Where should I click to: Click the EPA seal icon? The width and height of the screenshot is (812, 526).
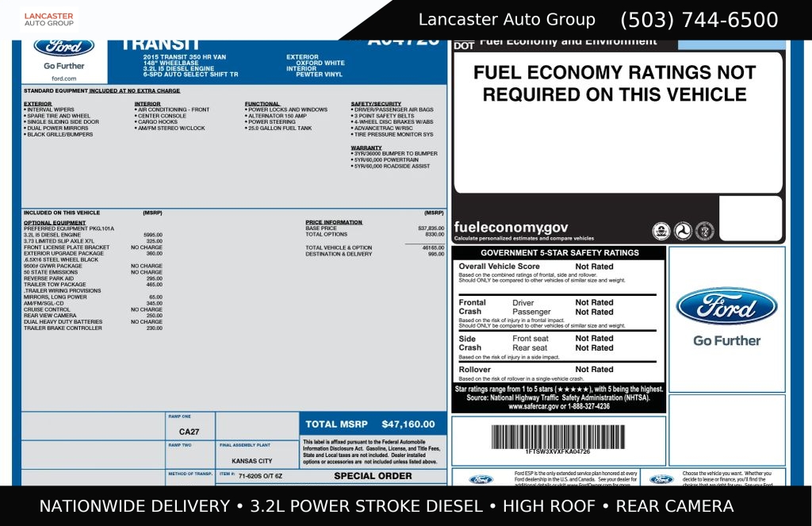click(x=661, y=231)
